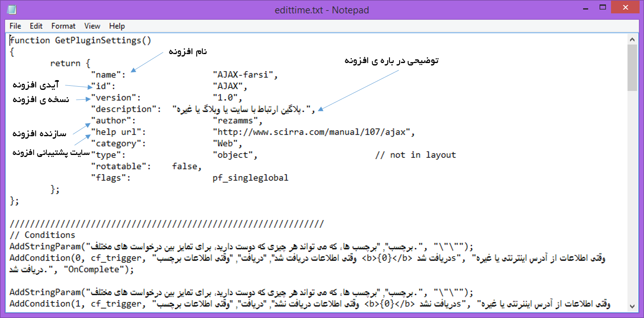Viewport: 644px width, 318px height.
Task: Click the scrollbar up arrow
Action: (632, 39)
